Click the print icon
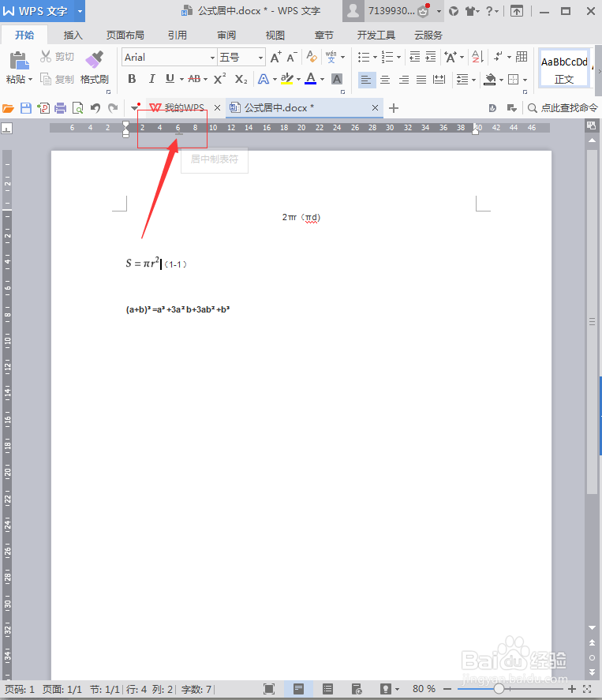 point(60,108)
